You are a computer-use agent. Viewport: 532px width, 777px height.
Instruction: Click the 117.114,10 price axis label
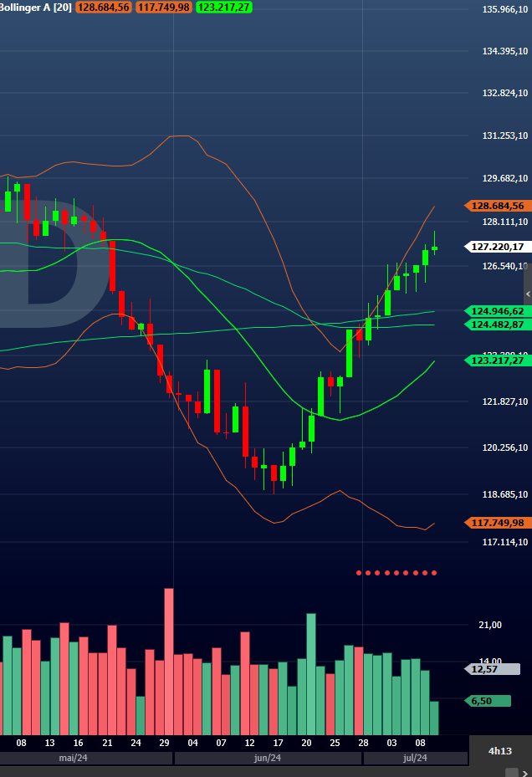(x=504, y=542)
